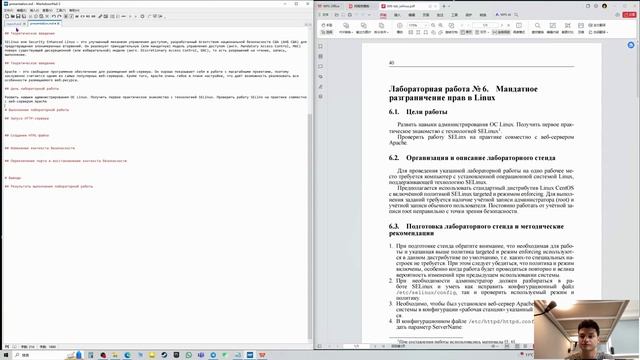This screenshot has width=640, height=360.
Task: Go to next page arrow in WPS PDF
Action: click(502, 25)
